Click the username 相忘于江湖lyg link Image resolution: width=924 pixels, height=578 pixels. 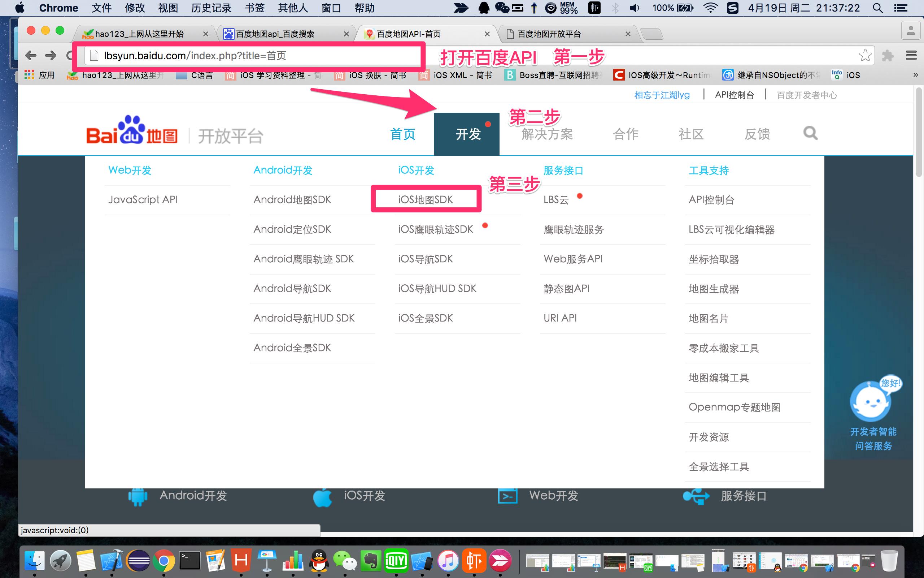click(x=662, y=95)
